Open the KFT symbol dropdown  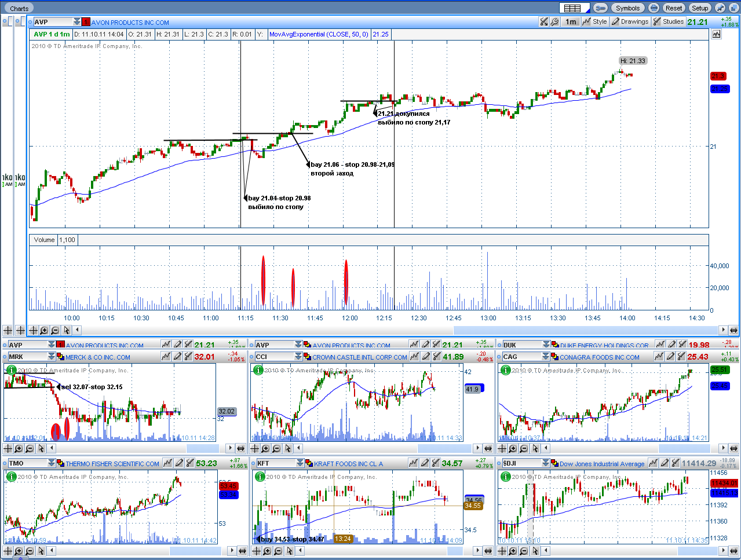click(x=300, y=463)
